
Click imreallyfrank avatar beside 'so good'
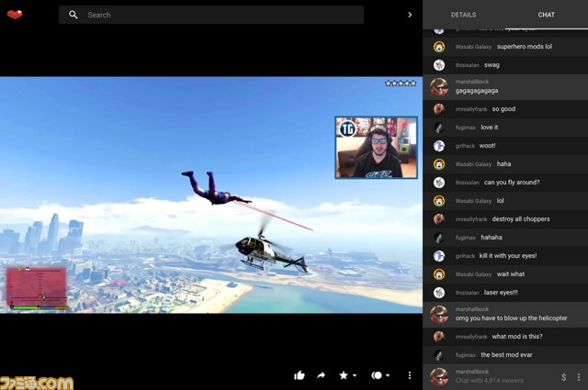[x=439, y=109]
